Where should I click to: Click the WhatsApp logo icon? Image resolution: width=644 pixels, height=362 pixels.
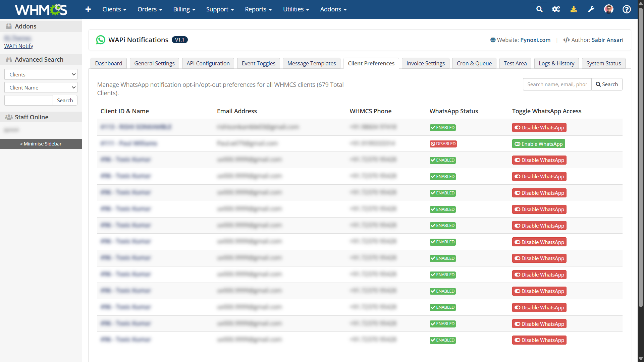point(101,40)
